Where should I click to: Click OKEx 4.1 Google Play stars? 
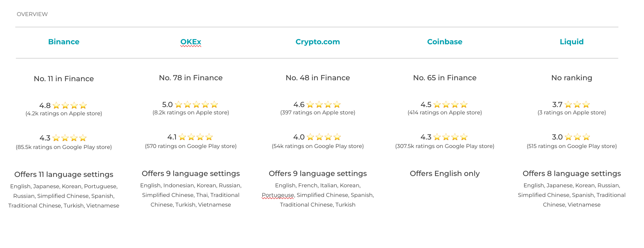[196, 137]
